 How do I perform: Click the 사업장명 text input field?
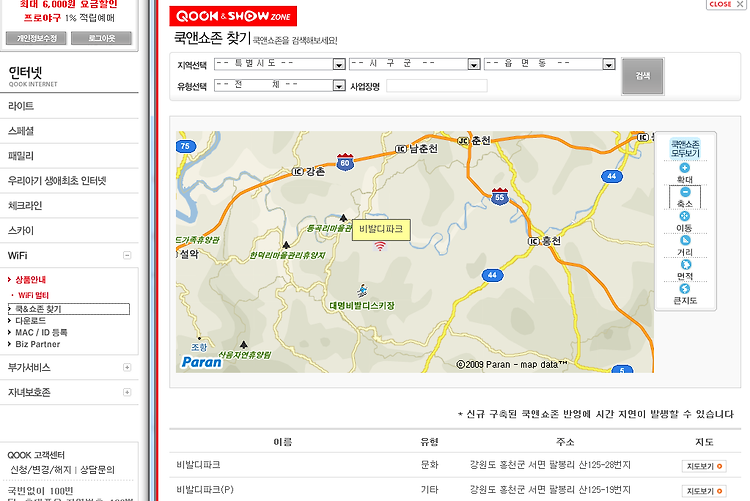click(437, 86)
